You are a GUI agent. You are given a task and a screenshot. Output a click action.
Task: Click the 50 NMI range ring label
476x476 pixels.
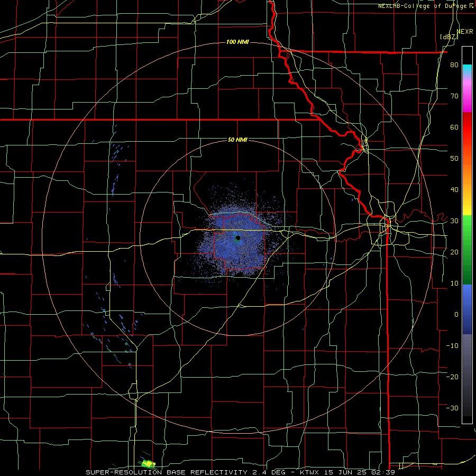237,140
